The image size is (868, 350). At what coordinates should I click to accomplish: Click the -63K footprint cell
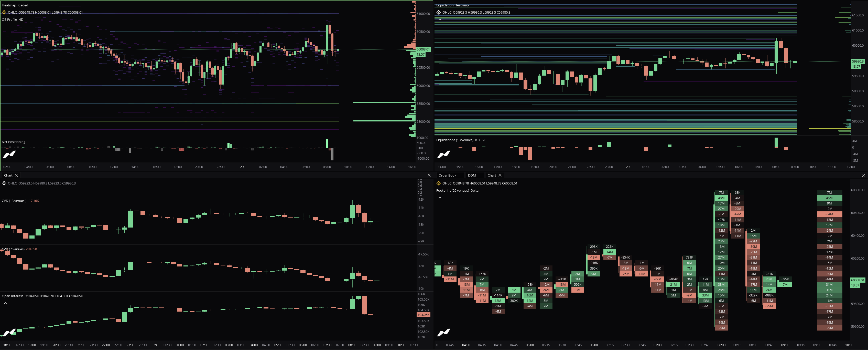point(450,263)
